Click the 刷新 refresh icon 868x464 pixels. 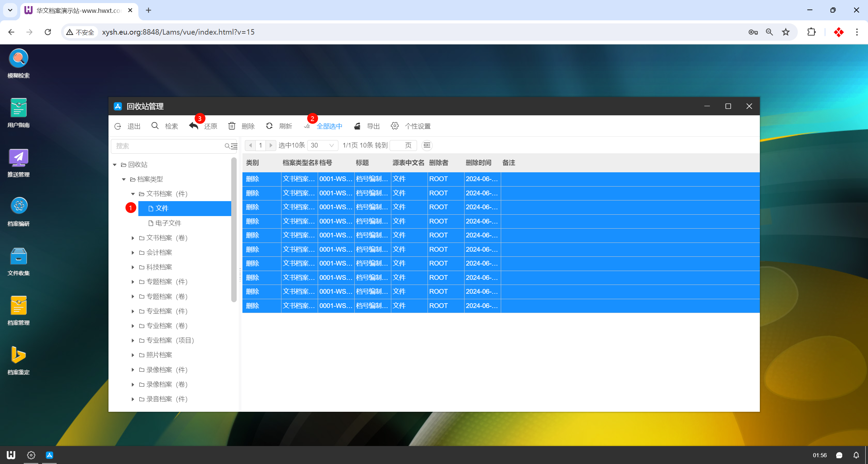click(270, 126)
